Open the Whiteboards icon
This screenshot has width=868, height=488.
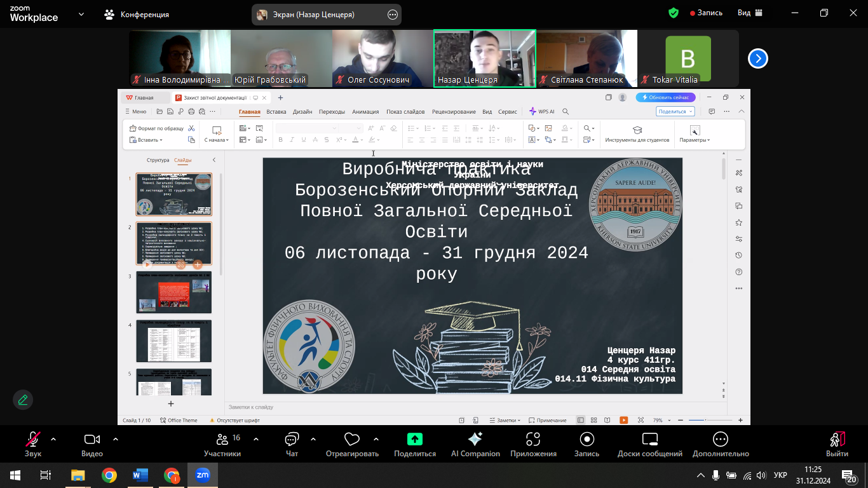(x=650, y=439)
